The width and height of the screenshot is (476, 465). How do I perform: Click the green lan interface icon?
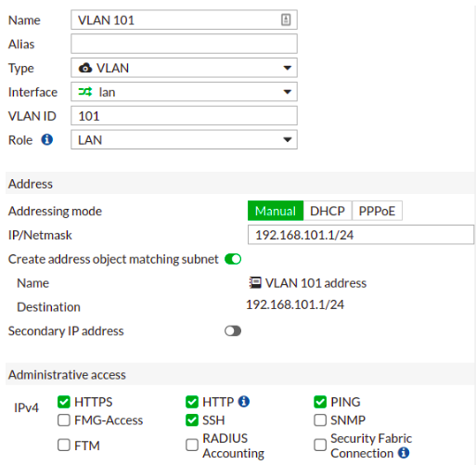[85, 92]
